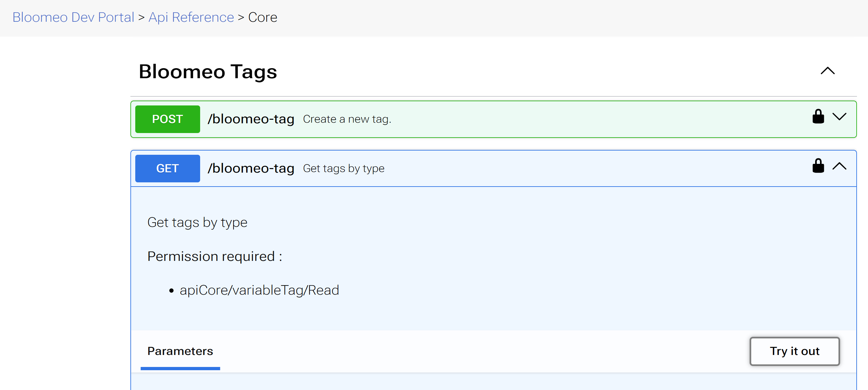Click the apiCore/variableTag/Read permission item

point(259,290)
